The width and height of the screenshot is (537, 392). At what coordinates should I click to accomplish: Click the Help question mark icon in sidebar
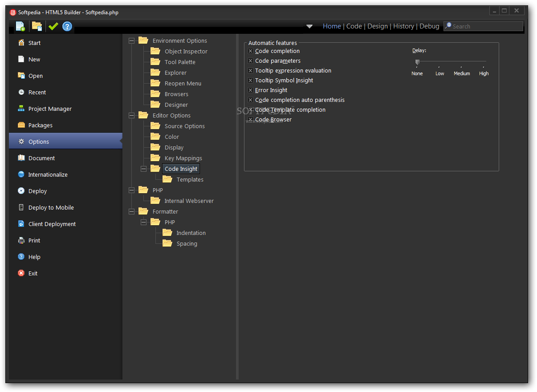coord(21,257)
